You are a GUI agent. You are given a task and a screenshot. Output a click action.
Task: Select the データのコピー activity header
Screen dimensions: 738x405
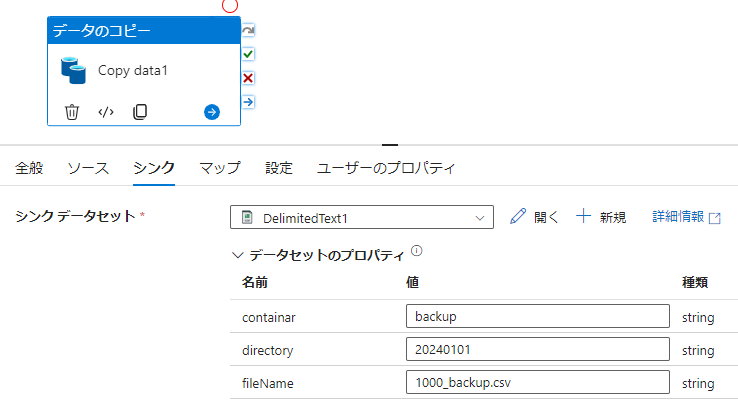(x=144, y=31)
